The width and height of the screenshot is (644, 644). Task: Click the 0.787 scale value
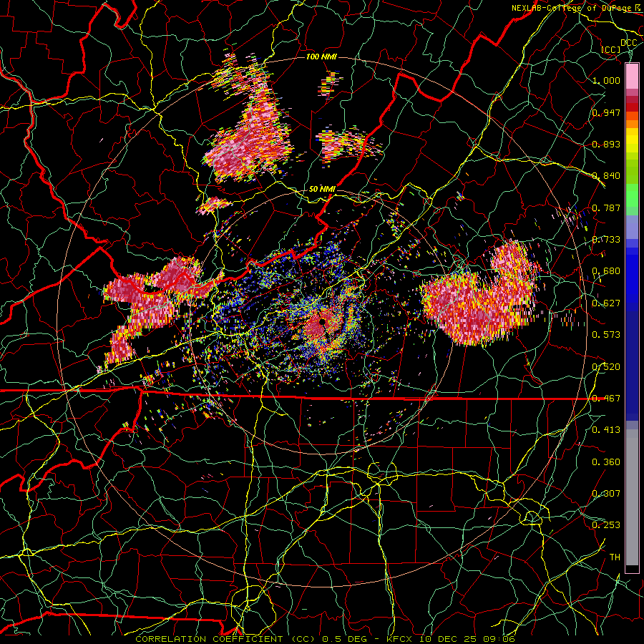click(x=606, y=208)
